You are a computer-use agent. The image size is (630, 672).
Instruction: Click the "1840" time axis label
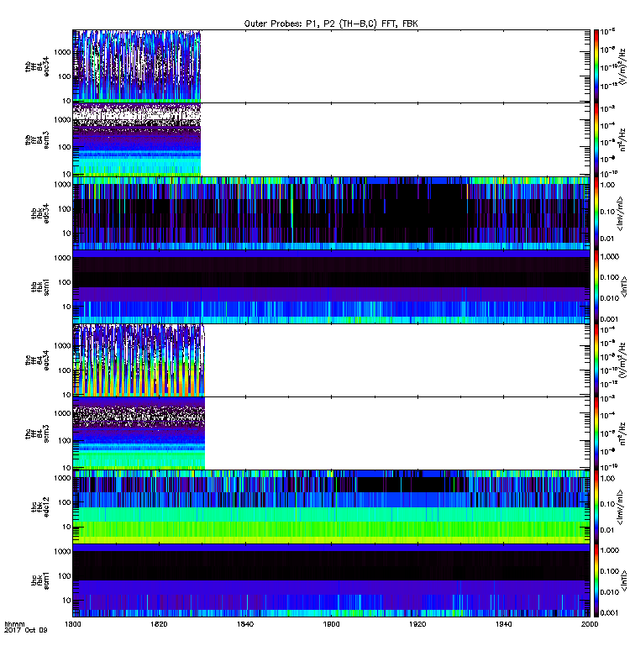coord(245,624)
